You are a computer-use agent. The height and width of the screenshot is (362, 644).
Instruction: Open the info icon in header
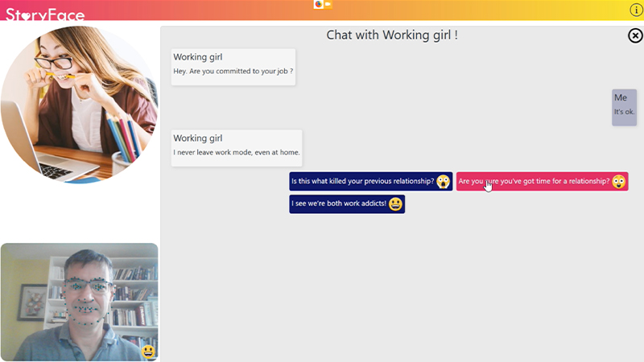click(636, 10)
